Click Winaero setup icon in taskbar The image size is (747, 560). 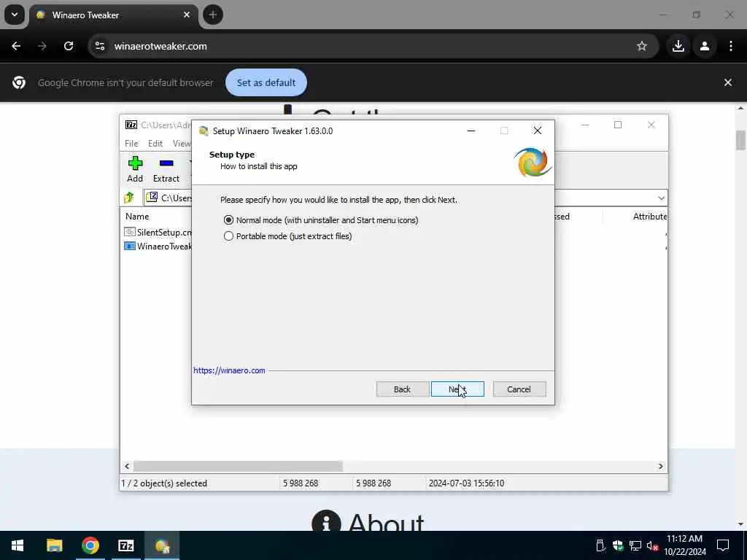(x=162, y=545)
